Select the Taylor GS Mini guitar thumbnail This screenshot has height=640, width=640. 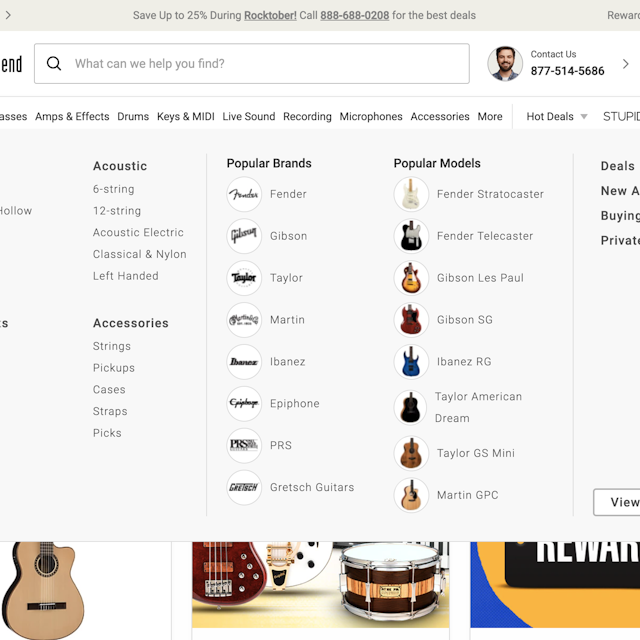click(411, 453)
